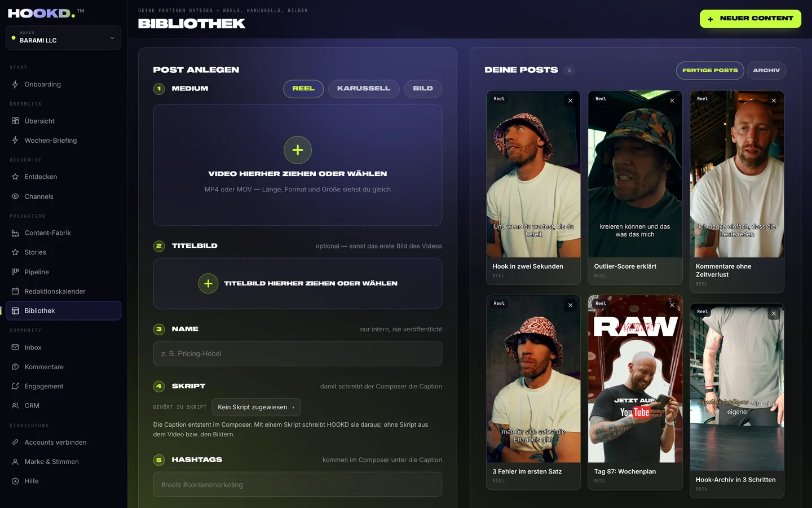Click the plus circle in video upload area
812x508 pixels.
tap(298, 150)
